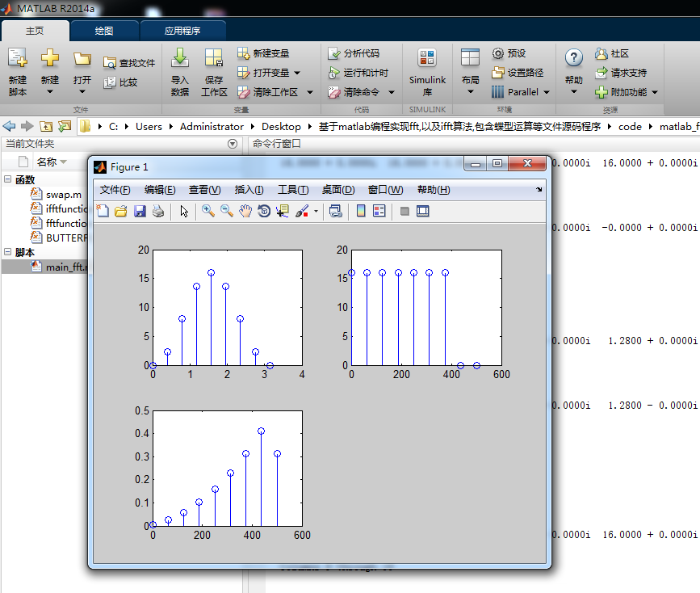
Task: Select the BUTTERF function file
Action: [x=59, y=238]
